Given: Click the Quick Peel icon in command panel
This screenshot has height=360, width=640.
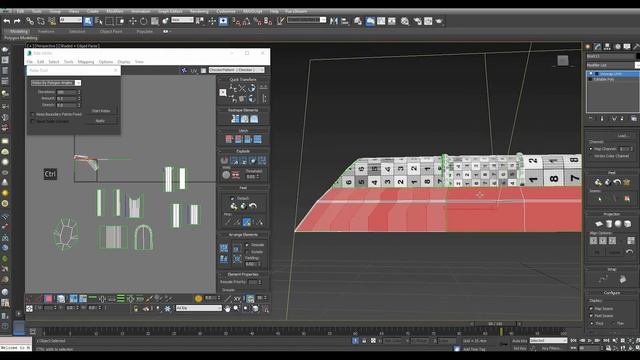Looking at the screenshot, I should [598, 182].
